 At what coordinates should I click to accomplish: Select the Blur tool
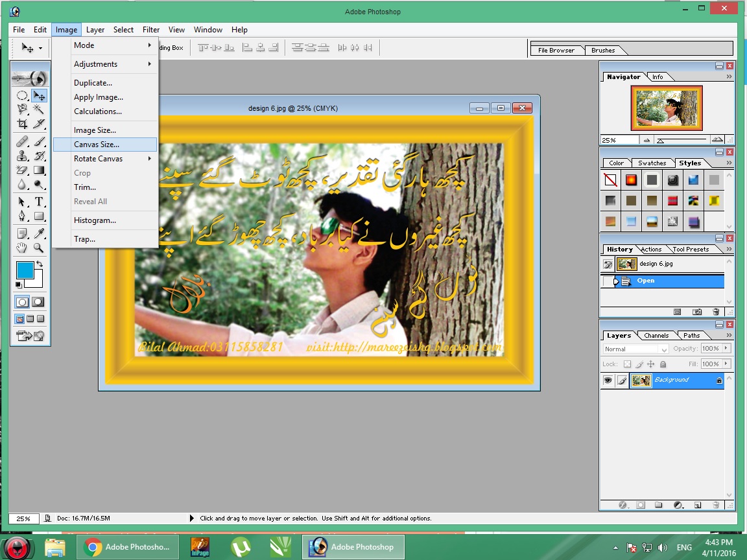pos(22,185)
